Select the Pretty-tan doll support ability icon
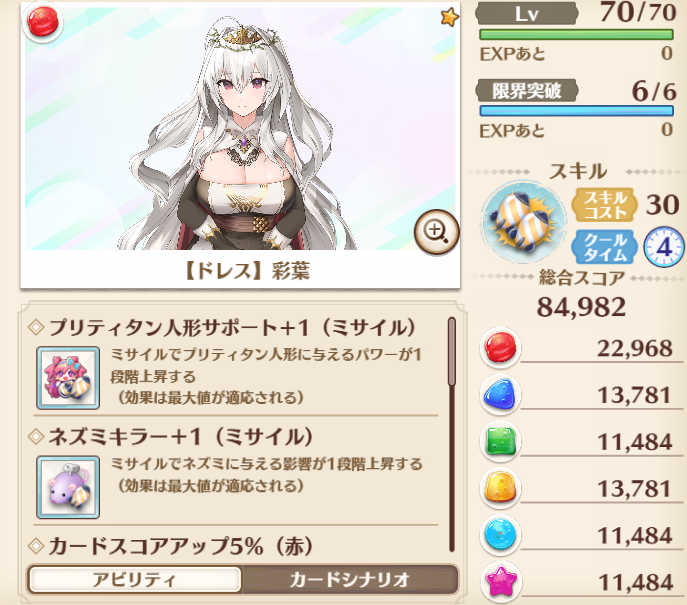 [x=68, y=378]
